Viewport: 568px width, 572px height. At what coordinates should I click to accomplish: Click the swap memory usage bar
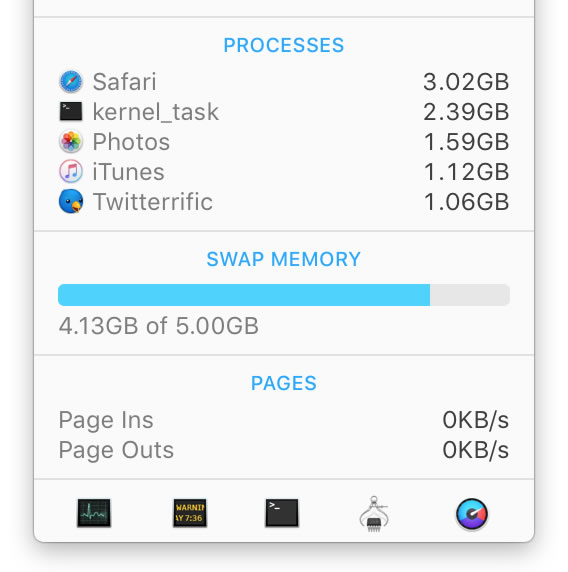tap(284, 295)
